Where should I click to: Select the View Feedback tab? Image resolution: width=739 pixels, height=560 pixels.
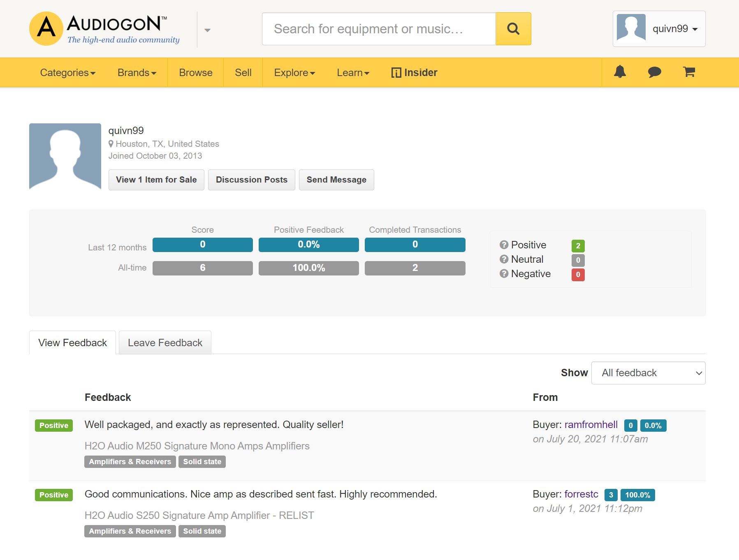[x=72, y=342]
